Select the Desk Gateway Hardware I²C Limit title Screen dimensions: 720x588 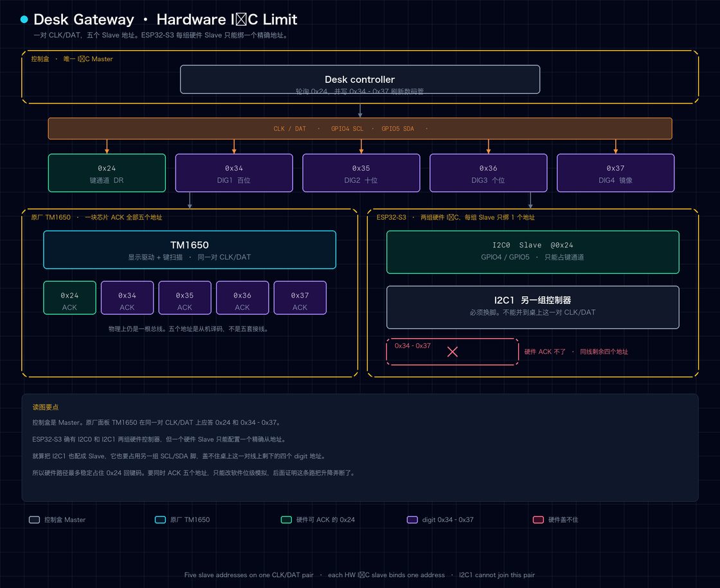point(165,19)
